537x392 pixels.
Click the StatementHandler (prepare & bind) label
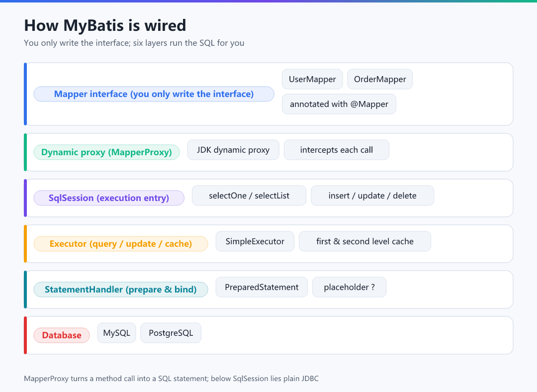(x=120, y=290)
